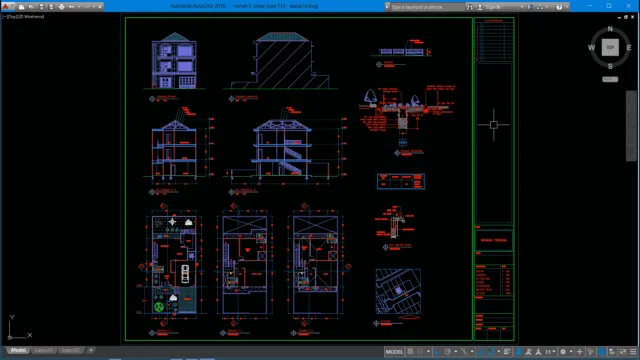The height and width of the screenshot is (360, 640).
Task: Click the Open file icon in Quick Access toolbar
Action: pyautogui.click(x=31, y=7)
